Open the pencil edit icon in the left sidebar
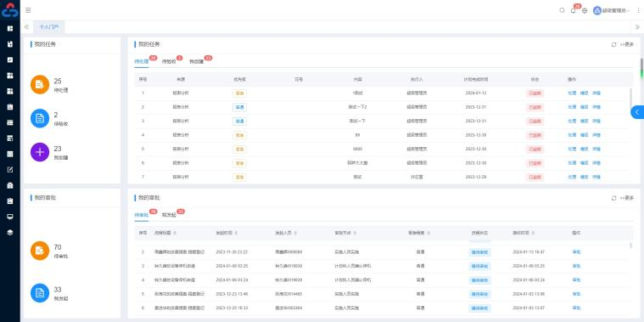The image size is (644, 322). click(10, 169)
